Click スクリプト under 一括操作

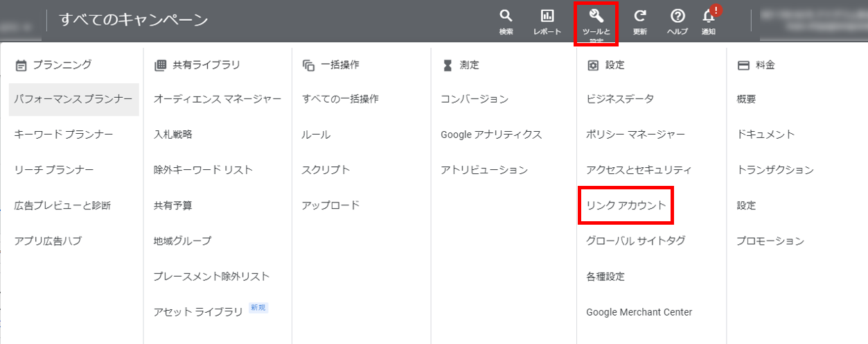[326, 170]
